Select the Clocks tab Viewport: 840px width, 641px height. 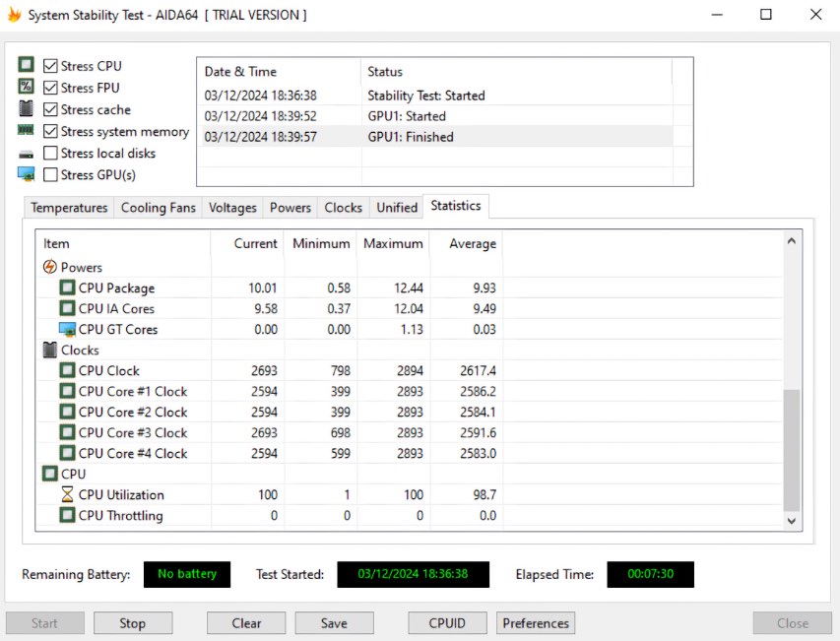tap(344, 208)
